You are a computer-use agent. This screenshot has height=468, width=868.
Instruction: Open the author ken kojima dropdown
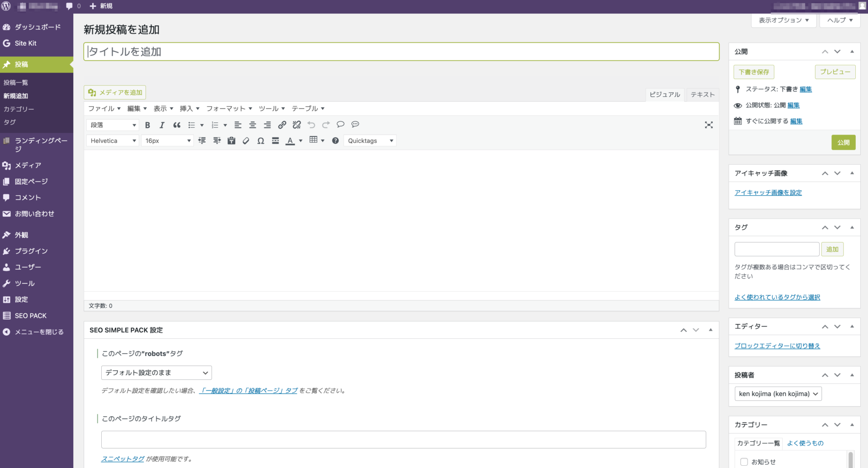tap(778, 394)
